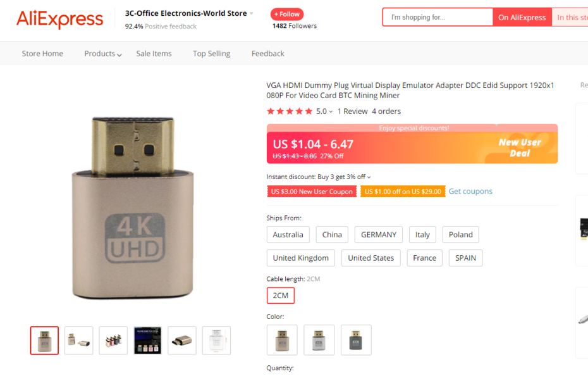Expand the star rating 5.0 breakdown
The width and height of the screenshot is (588, 376).
pyautogui.click(x=324, y=111)
